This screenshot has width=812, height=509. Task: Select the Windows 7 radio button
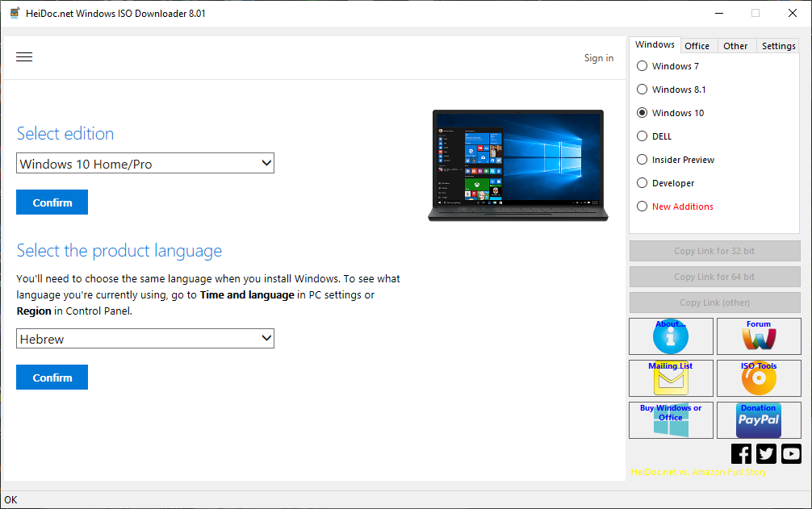coord(642,66)
